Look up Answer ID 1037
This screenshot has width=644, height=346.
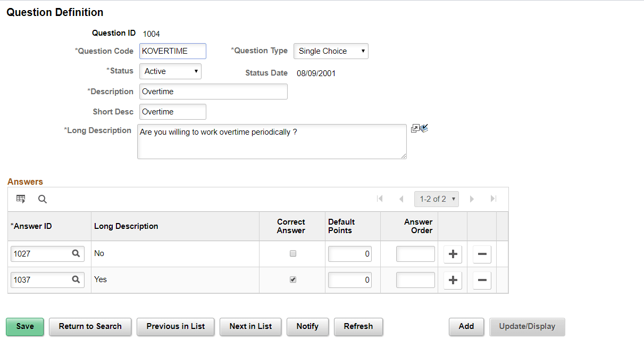[76, 279]
